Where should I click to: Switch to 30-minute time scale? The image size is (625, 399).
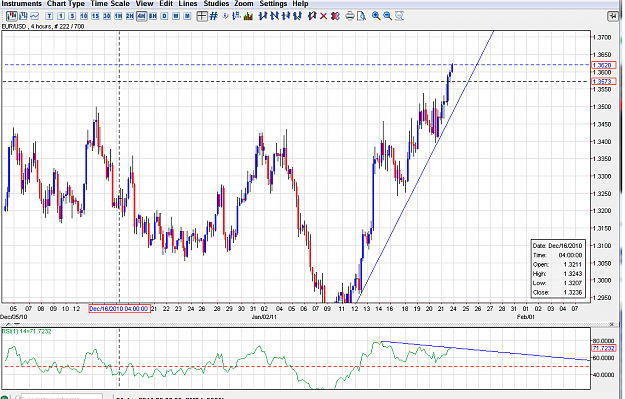point(107,16)
